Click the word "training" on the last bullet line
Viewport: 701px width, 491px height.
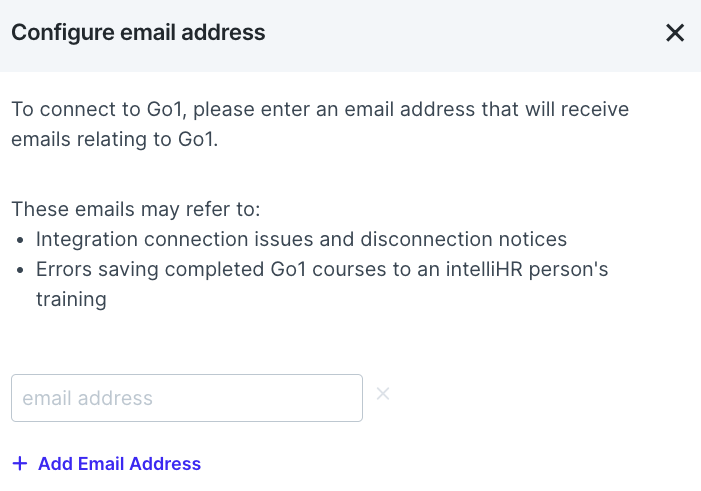click(71, 299)
